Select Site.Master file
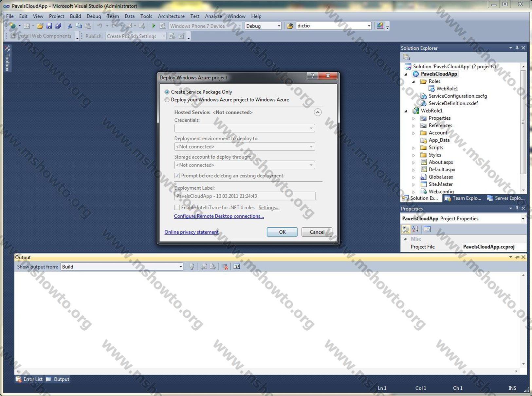Image resolution: width=532 pixels, height=396 pixels. [441, 184]
